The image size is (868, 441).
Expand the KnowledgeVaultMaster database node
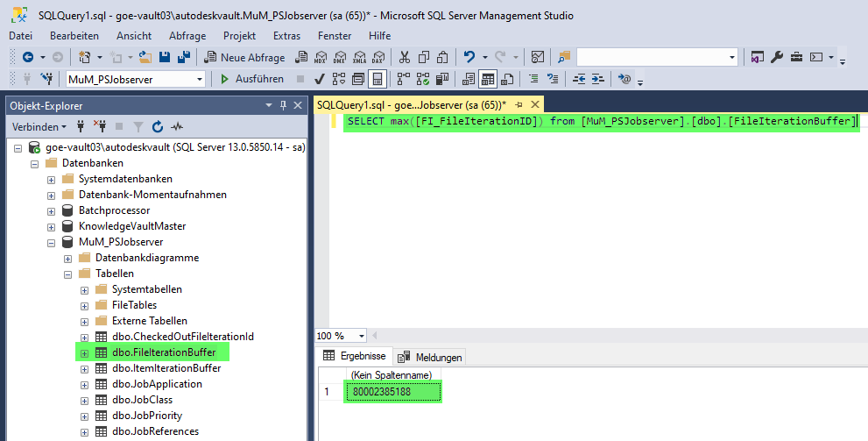[x=51, y=227]
